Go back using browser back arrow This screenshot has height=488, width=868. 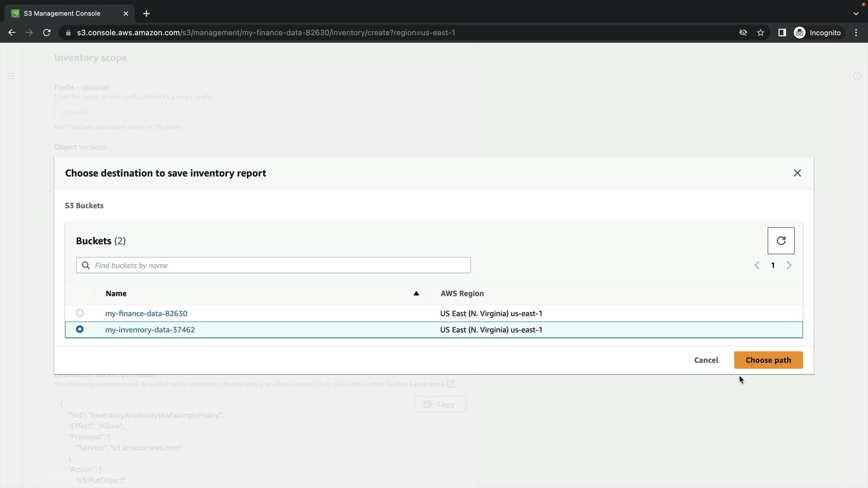(x=12, y=33)
